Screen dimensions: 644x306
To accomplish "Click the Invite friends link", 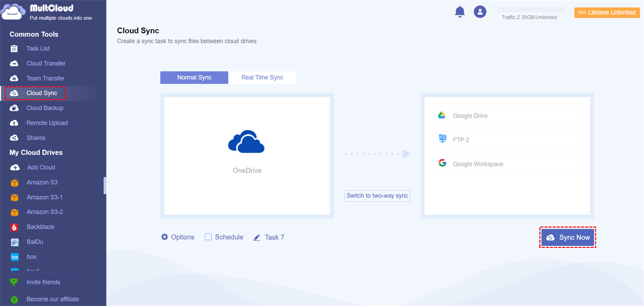I will coord(43,282).
